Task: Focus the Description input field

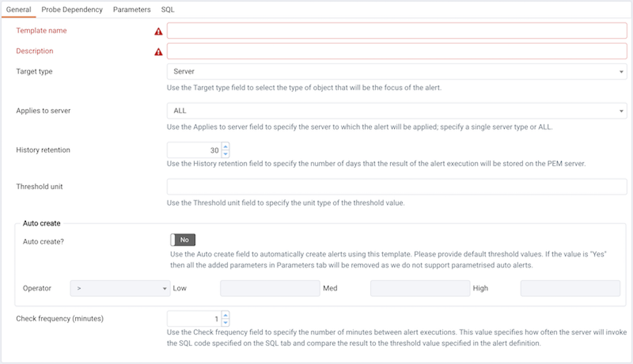Action: click(397, 51)
